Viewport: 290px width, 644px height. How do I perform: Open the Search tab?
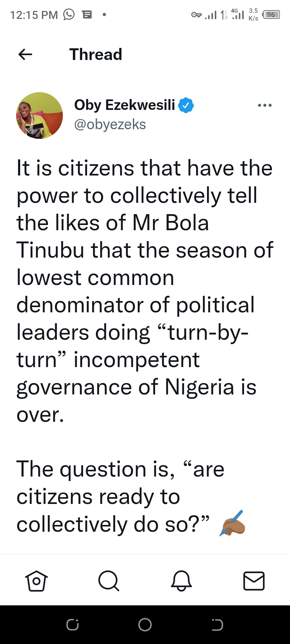pyautogui.click(x=109, y=581)
